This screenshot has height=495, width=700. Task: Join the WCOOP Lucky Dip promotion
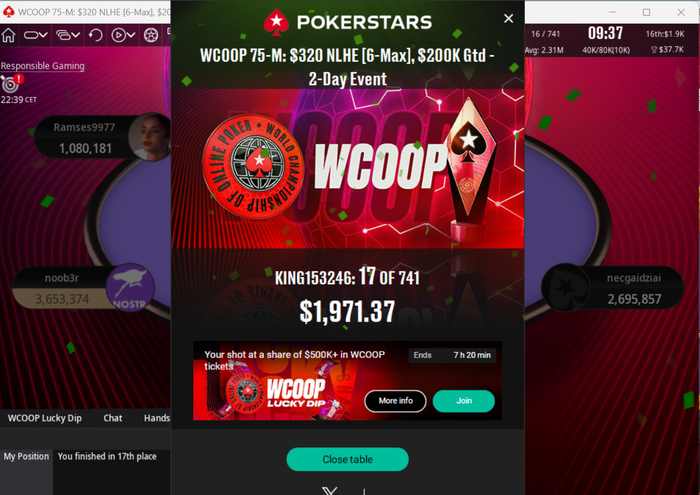tap(464, 401)
